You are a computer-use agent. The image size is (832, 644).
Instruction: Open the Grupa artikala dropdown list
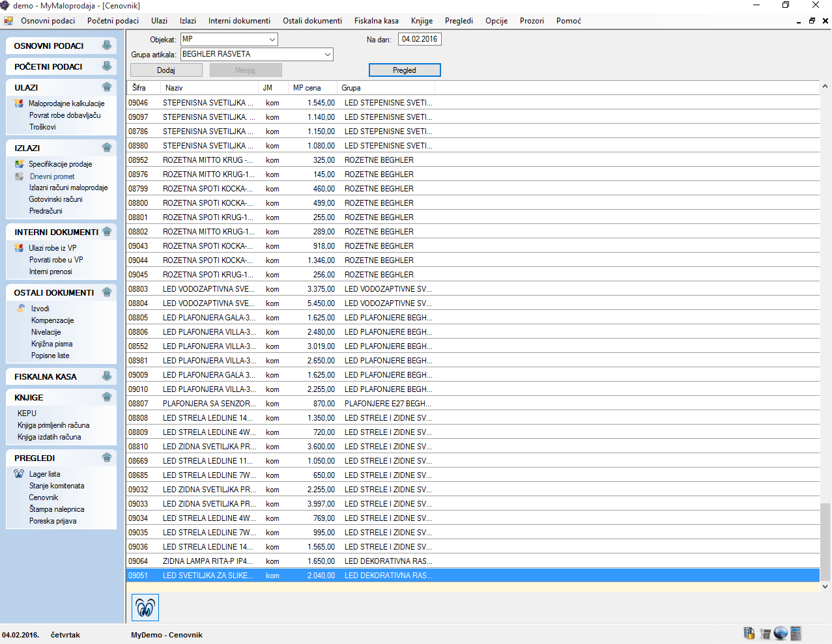pyautogui.click(x=327, y=55)
